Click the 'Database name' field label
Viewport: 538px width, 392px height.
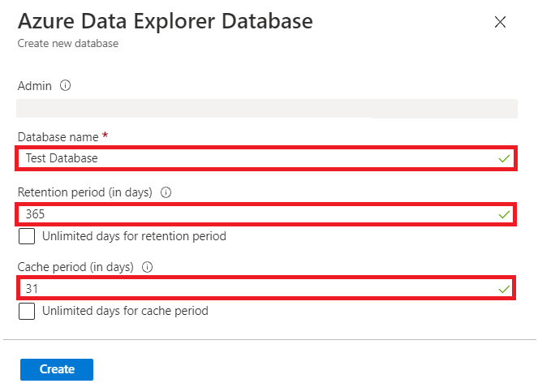[58, 137]
